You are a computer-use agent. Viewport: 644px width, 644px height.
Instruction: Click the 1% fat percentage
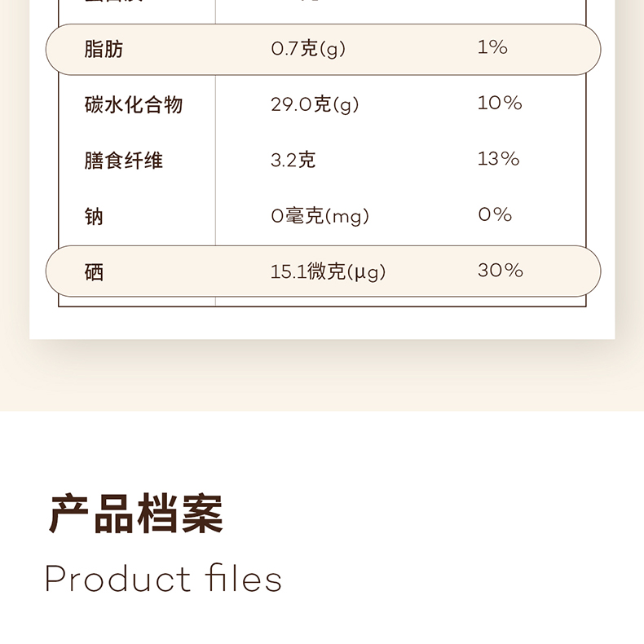[x=492, y=48]
